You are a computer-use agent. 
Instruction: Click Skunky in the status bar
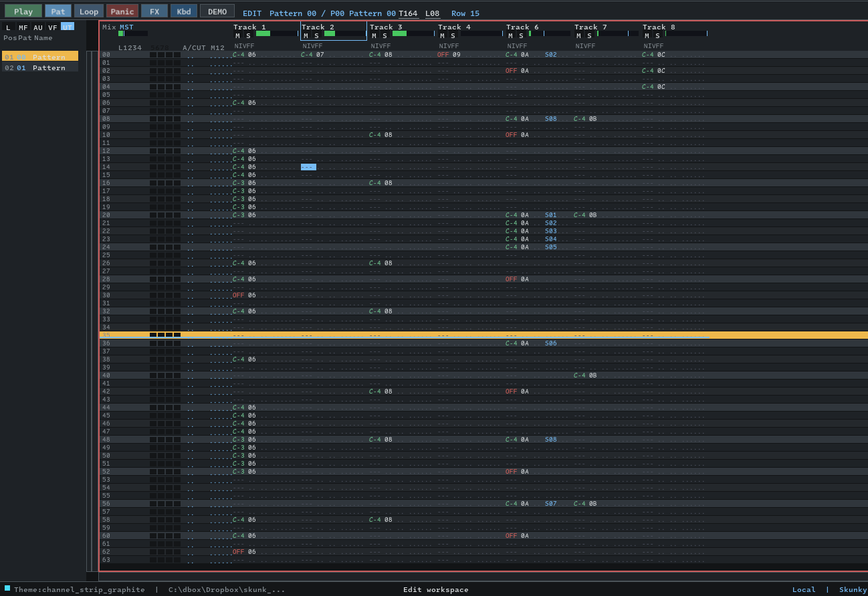pos(853,589)
